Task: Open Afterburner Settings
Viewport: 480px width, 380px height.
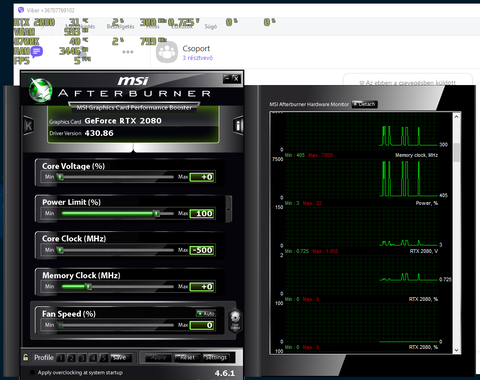Action: [x=216, y=358]
